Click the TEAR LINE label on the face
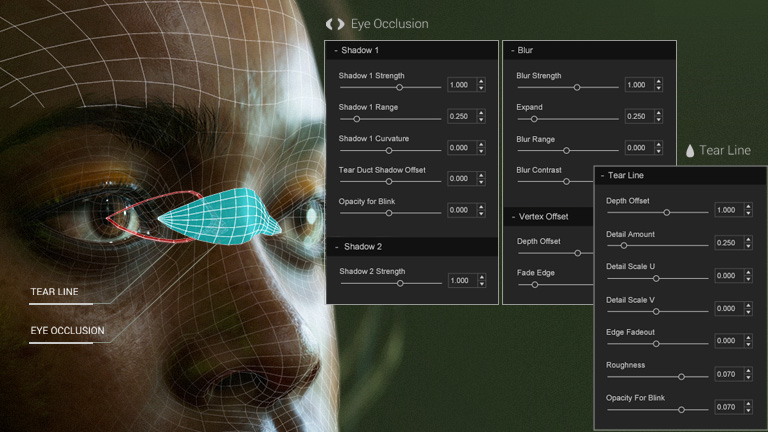 point(54,293)
